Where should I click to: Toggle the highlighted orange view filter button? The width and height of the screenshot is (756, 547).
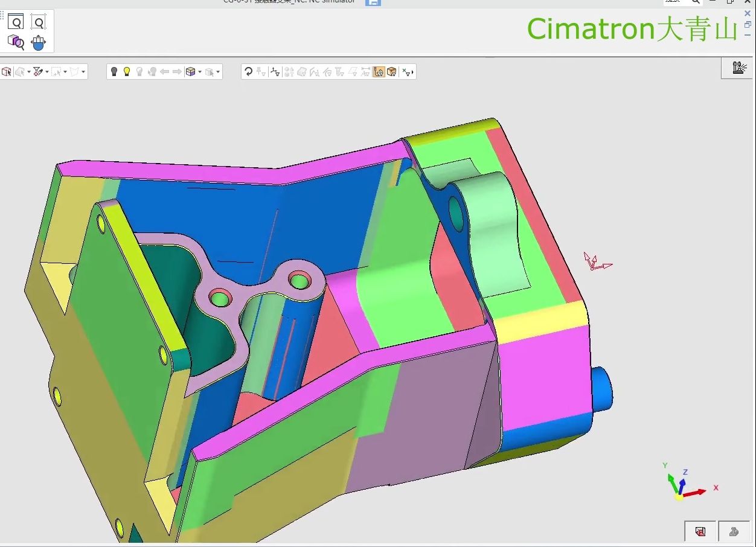coord(379,72)
